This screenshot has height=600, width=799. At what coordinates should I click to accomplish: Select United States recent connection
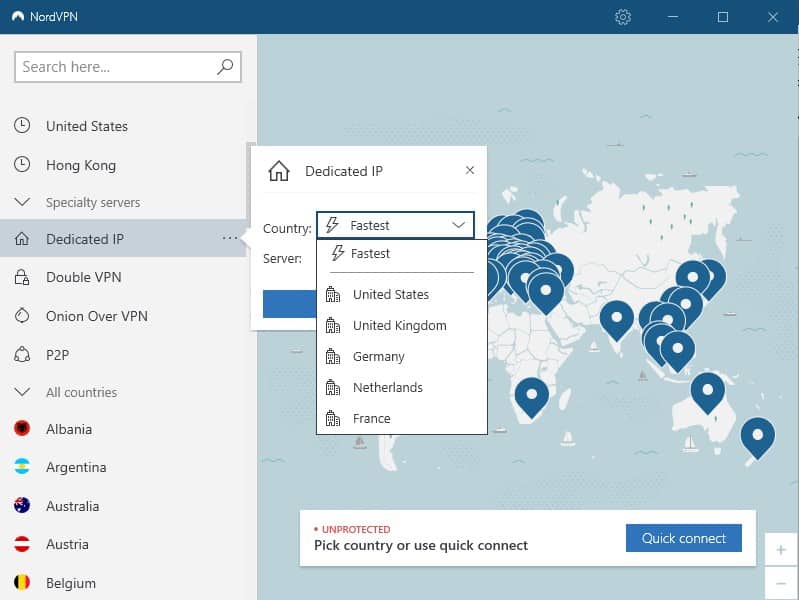pos(123,126)
